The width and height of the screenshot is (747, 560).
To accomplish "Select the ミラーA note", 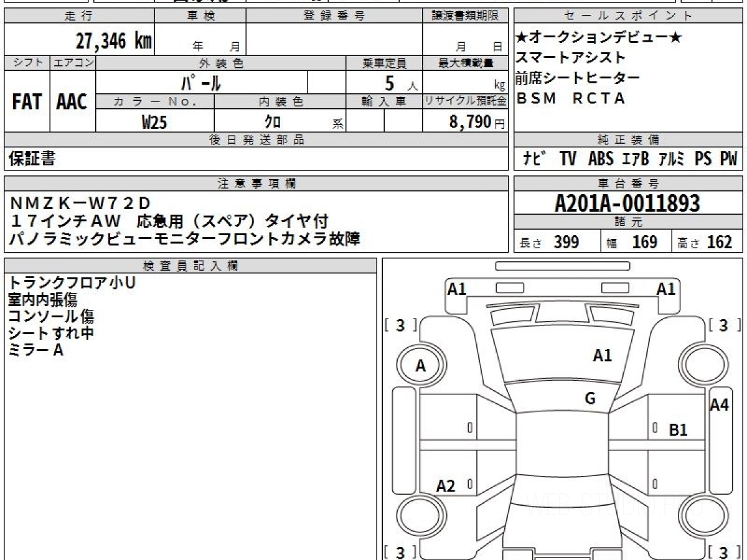I will click(35, 350).
